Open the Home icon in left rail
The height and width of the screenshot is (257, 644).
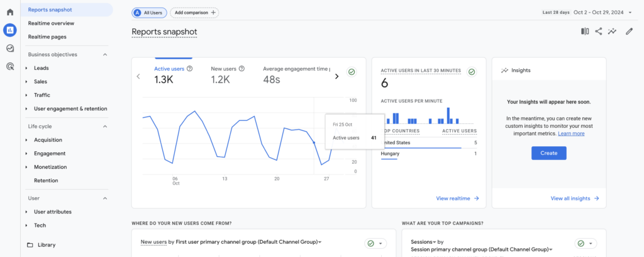coord(10,12)
